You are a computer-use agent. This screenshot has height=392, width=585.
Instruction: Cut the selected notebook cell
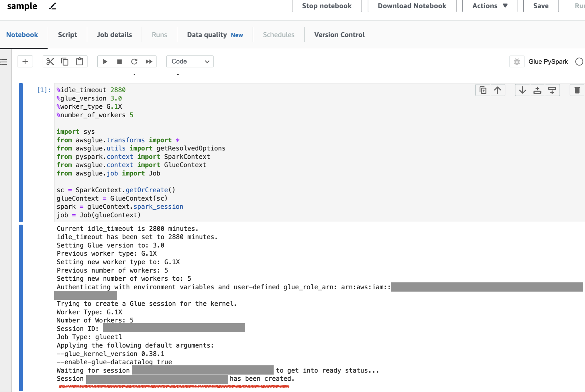pyautogui.click(x=50, y=62)
